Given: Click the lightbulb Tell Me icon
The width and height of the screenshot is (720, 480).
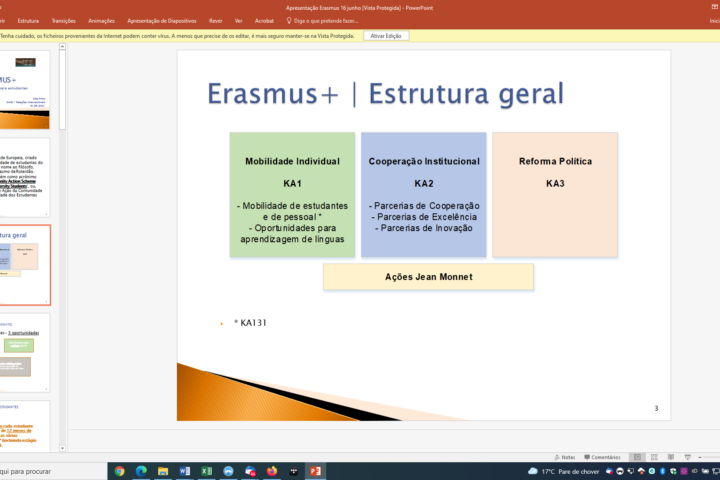Looking at the screenshot, I should tap(289, 21).
